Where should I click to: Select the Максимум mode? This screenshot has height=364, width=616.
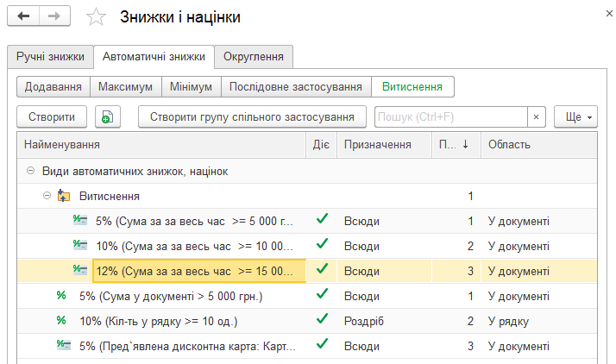(126, 87)
